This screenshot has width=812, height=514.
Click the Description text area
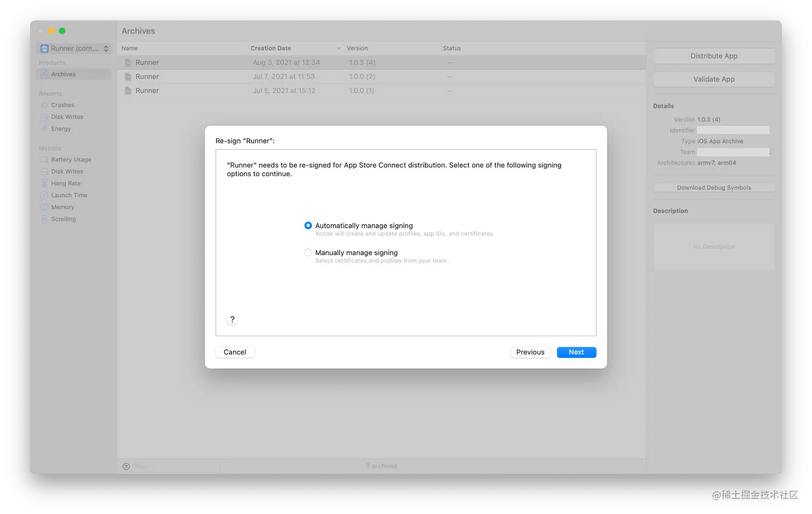[x=714, y=247]
